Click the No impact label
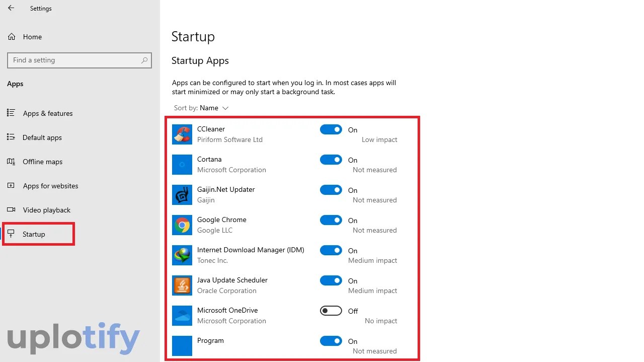Image resolution: width=644 pixels, height=362 pixels. pyautogui.click(x=381, y=321)
